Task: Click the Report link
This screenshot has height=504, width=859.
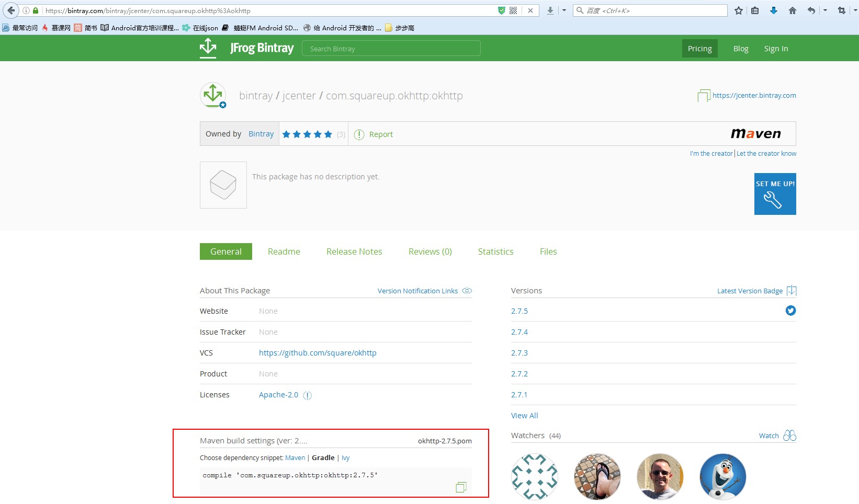Action: [x=381, y=134]
